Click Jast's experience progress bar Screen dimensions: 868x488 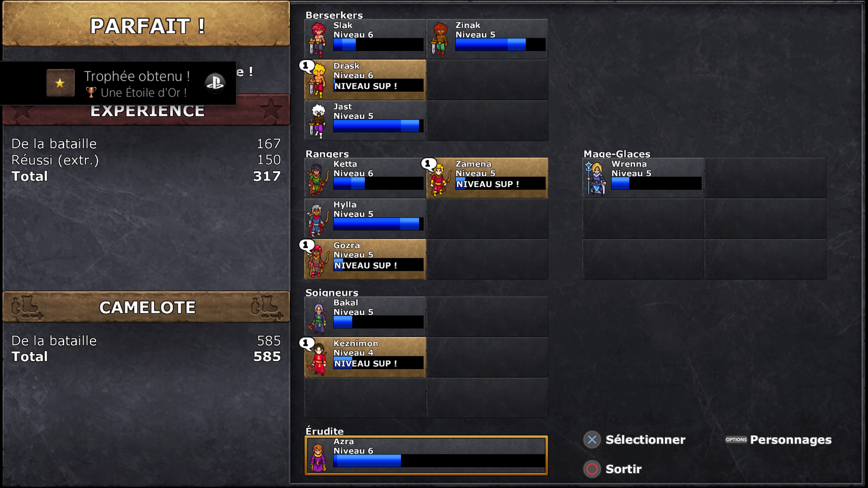point(378,126)
